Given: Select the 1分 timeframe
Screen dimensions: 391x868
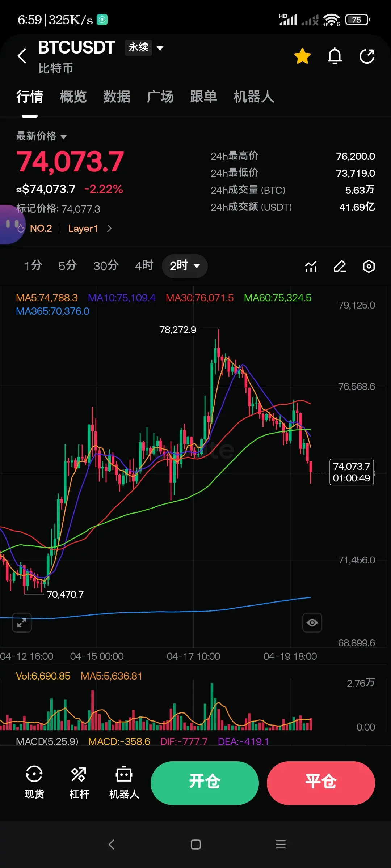Looking at the screenshot, I should tap(33, 265).
